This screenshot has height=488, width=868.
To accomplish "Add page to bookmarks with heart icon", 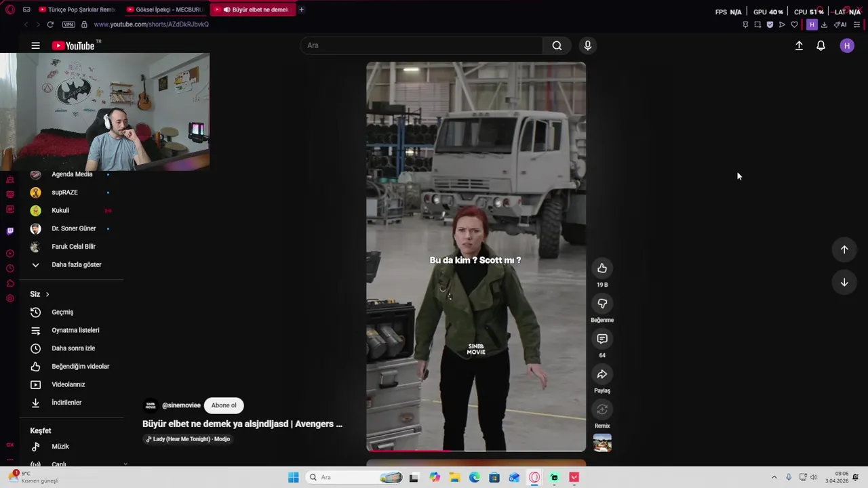I will point(794,24).
